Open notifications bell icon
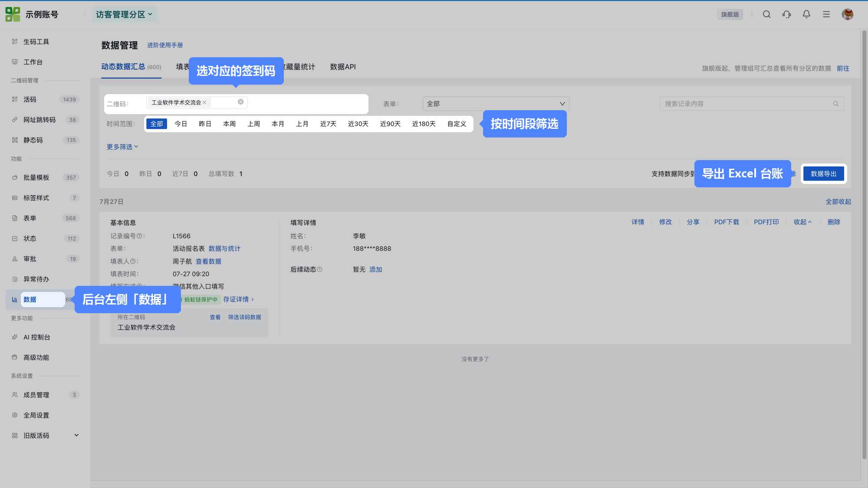Image resolution: width=868 pixels, height=488 pixels. [x=806, y=14]
